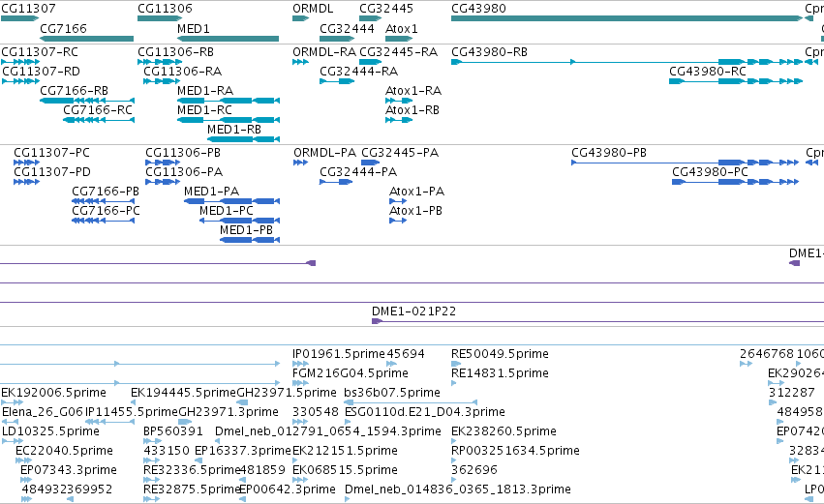Select the CG32445-RA transcript label

pyautogui.click(x=398, y=52)
